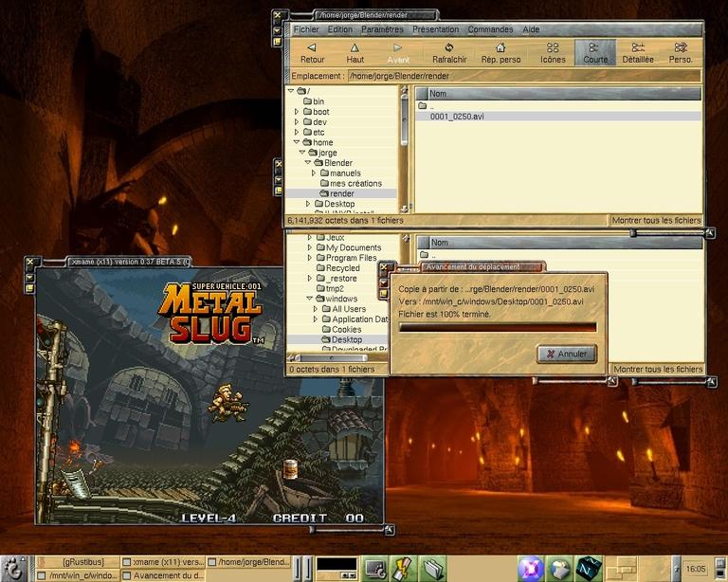This screenshot has height=582, width=728.
Task: Launch the terminal monitor panel icon
Action: (x=374, y=569)
